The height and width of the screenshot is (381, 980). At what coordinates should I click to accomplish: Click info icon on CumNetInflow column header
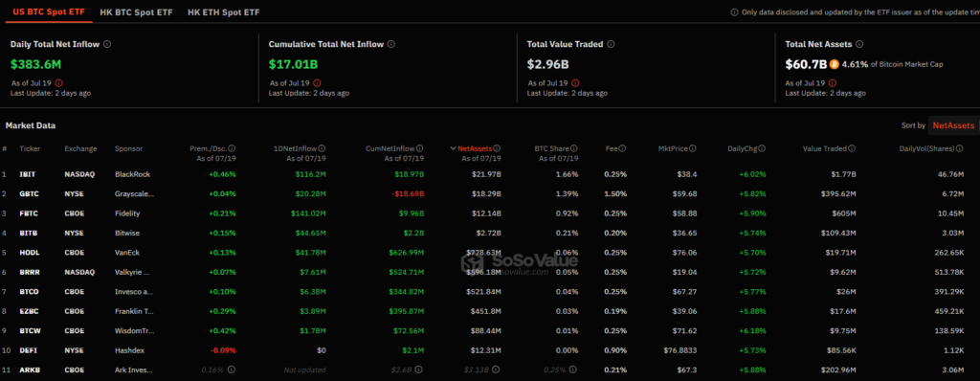click(x=420, y=149)
